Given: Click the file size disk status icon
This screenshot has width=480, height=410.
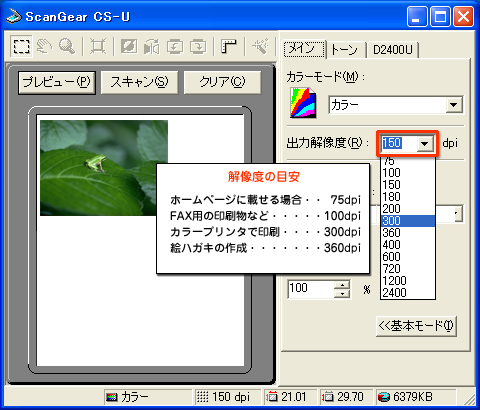Looking at the screenshot, I should pyautogui.click(x=384, y=397).
